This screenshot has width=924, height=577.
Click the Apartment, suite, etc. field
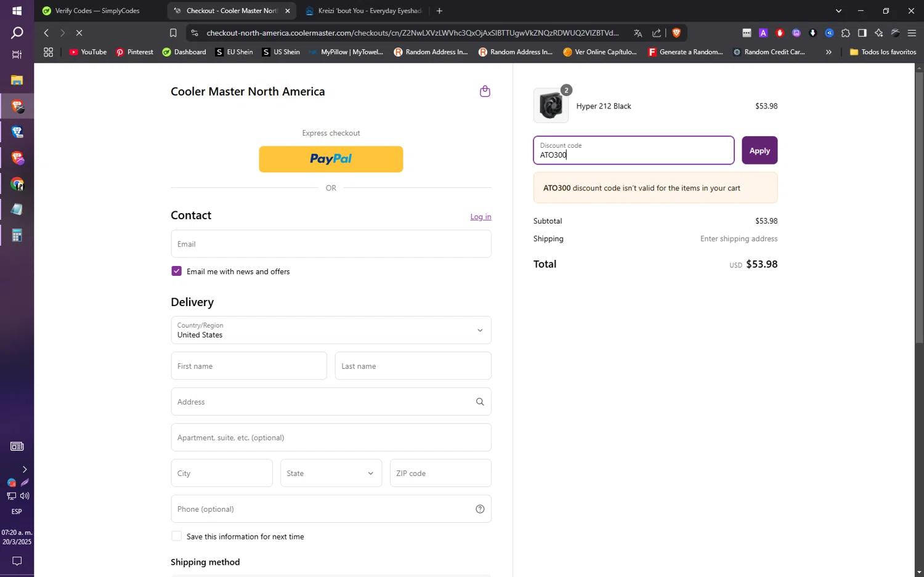click(331, 437)
